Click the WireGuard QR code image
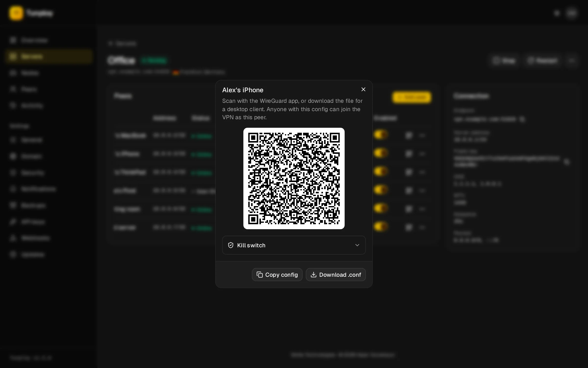This screenshot has height=368, width=588. coord(294,178)
